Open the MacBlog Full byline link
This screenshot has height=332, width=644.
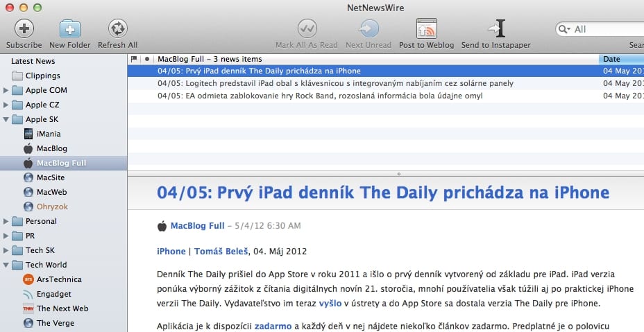point(197,226)
